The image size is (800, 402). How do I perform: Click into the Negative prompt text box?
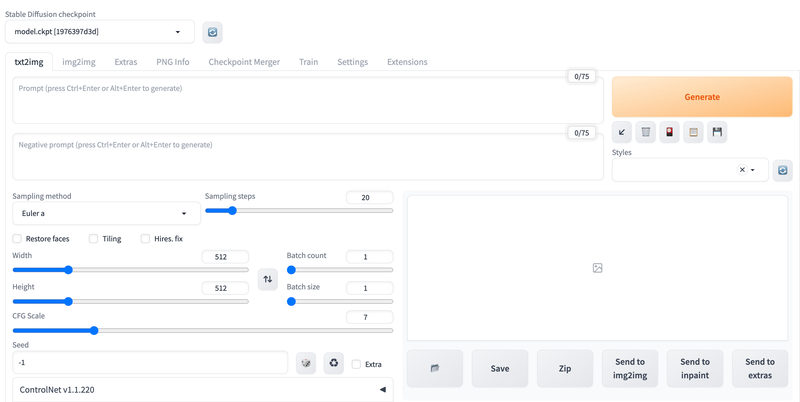pyautogui.click(x=308, y=157)
